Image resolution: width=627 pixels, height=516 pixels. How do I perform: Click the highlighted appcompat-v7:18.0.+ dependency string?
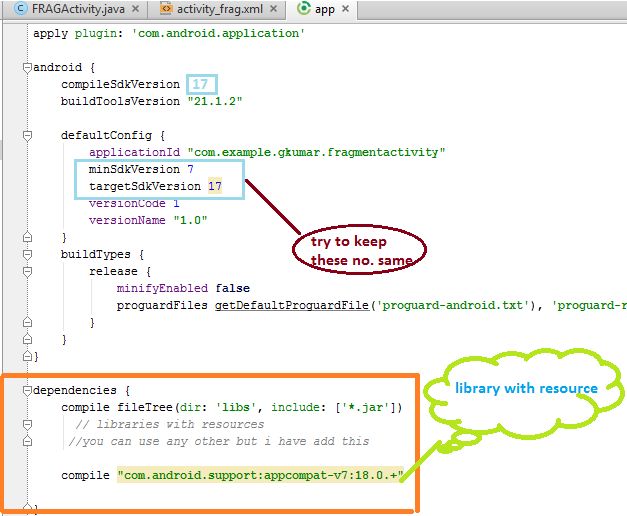[x=260, y=475]
